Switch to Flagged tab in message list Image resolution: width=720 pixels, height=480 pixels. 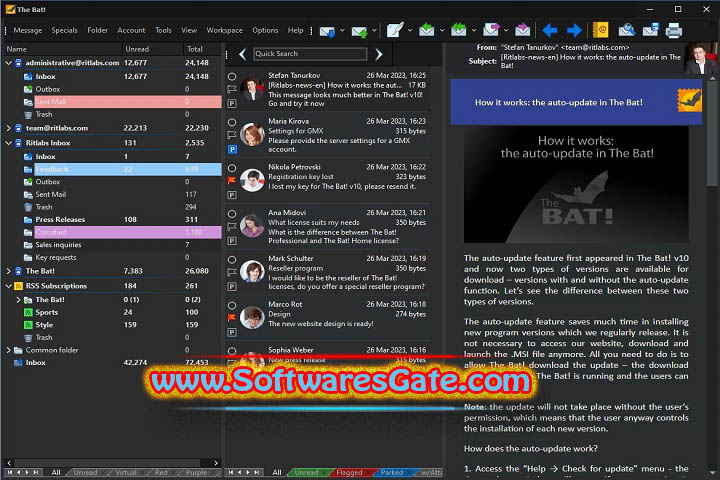[349, 472]
